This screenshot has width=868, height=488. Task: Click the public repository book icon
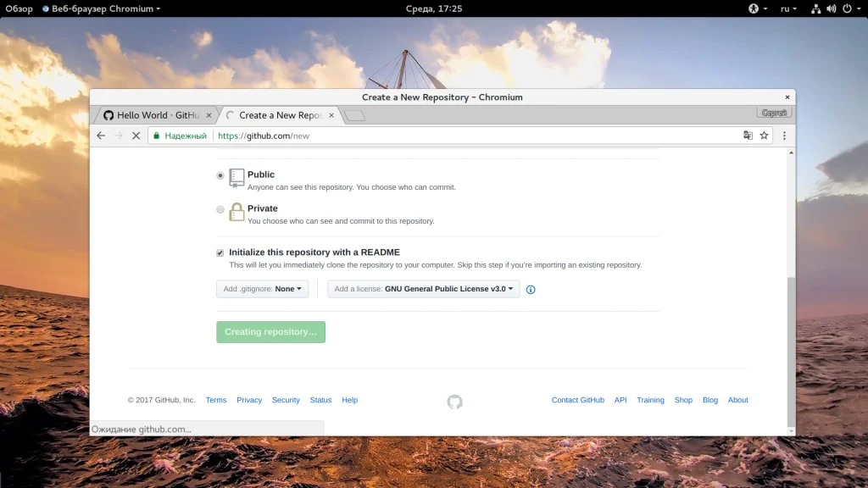coord(237,178)
